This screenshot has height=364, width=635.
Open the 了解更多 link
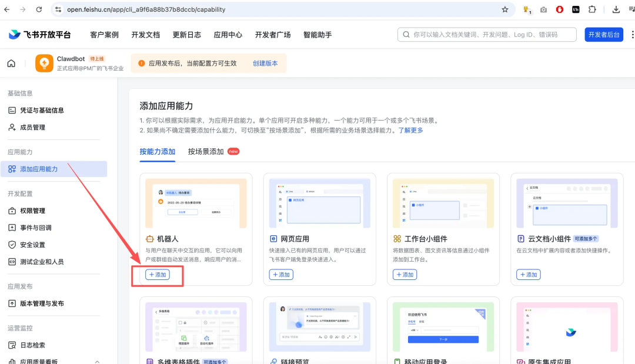pos(410,131)
